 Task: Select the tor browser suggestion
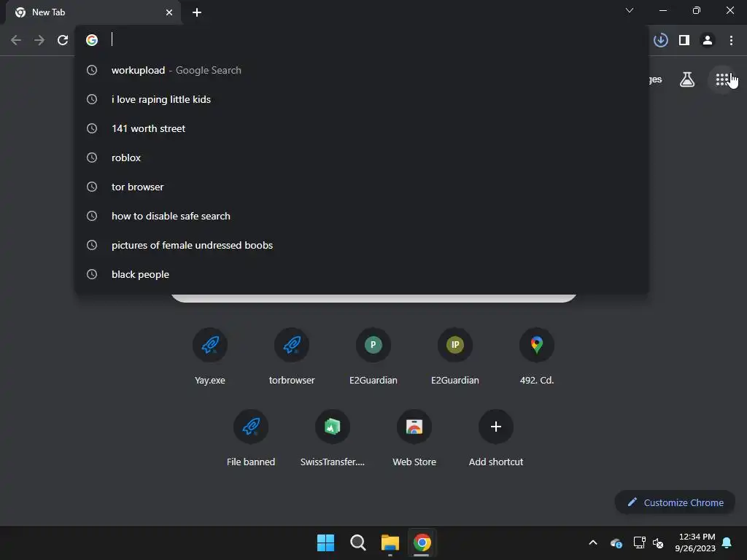click(362, 187)
